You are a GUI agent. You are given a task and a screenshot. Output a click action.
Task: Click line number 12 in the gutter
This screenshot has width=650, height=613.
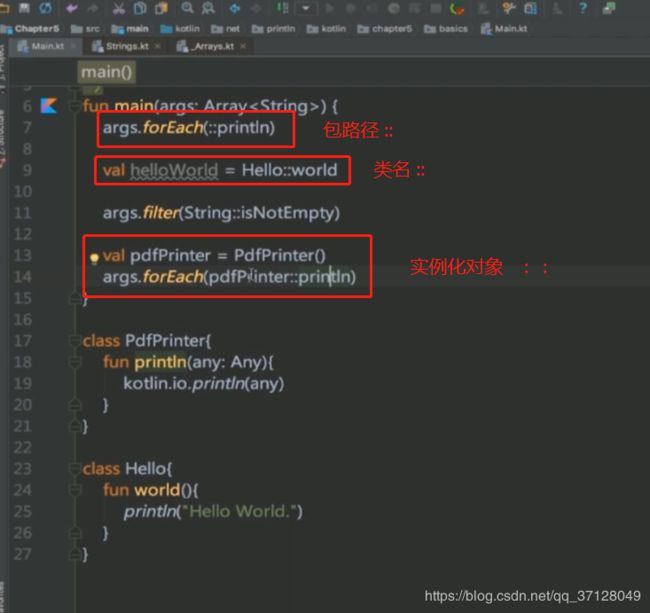(22, 234)
